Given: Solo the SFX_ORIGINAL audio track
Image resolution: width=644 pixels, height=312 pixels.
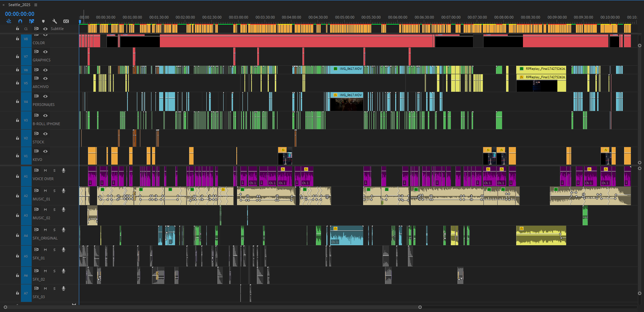Looking at the screenshot, I should tap(54, 230).
